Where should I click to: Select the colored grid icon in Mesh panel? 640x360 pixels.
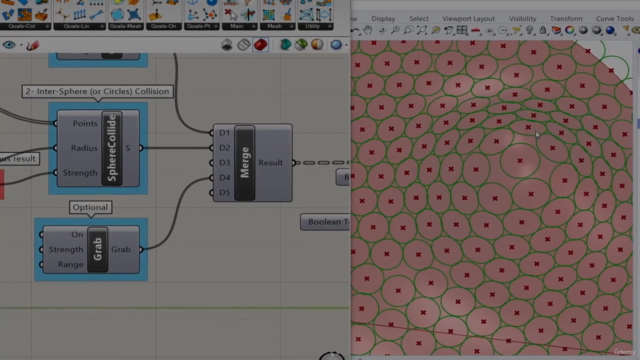click(269, 15)
